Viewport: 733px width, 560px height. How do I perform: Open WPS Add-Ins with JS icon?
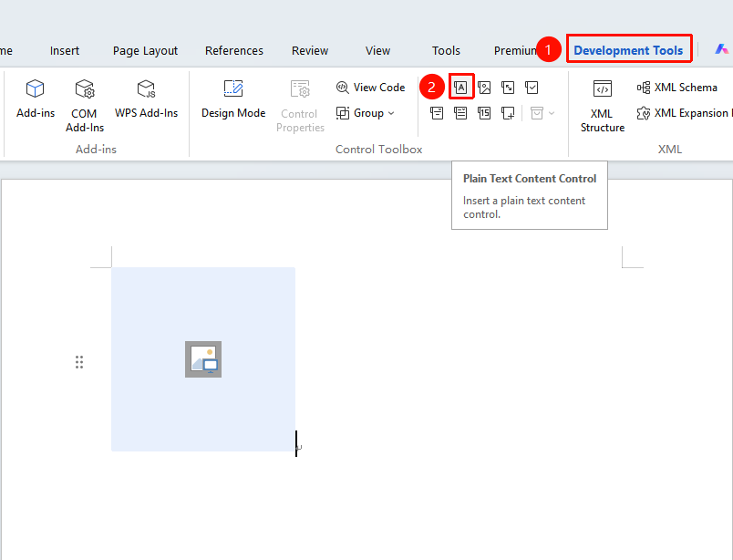tap(146, 99)
